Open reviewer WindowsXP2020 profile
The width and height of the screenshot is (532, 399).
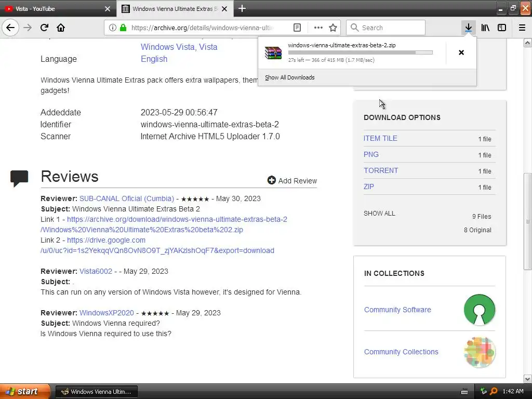(x=107, y=313)
